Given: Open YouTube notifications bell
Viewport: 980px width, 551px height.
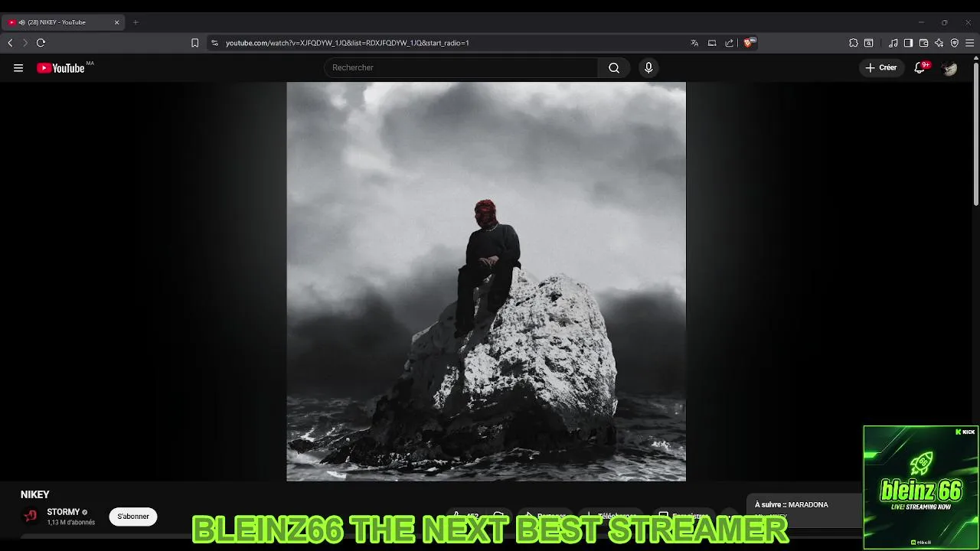Looking at the screenshot, I should tap(920, 67).
